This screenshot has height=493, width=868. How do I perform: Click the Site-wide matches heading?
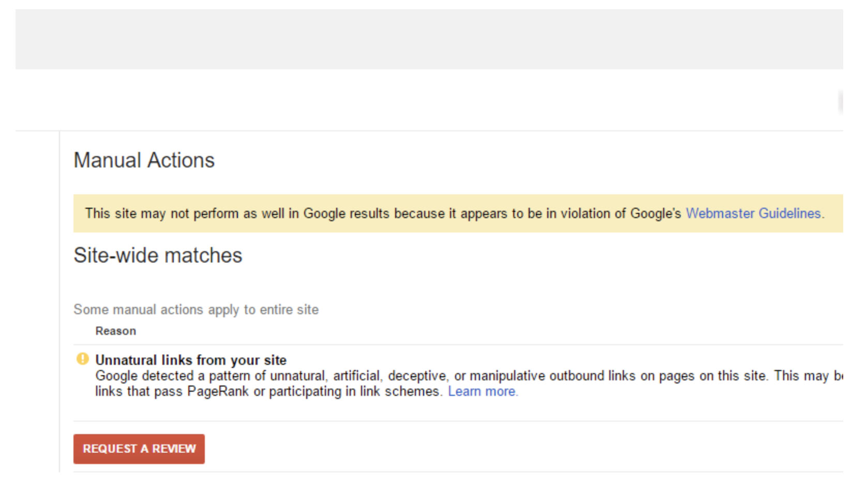click(x=158, y=255)
